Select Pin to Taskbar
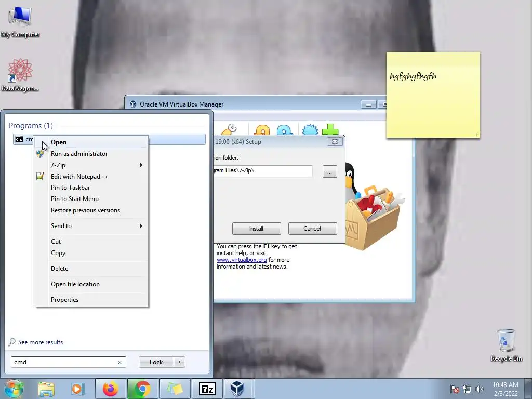The width and height of the screenshot is (532, 399). tap(90, 187)
